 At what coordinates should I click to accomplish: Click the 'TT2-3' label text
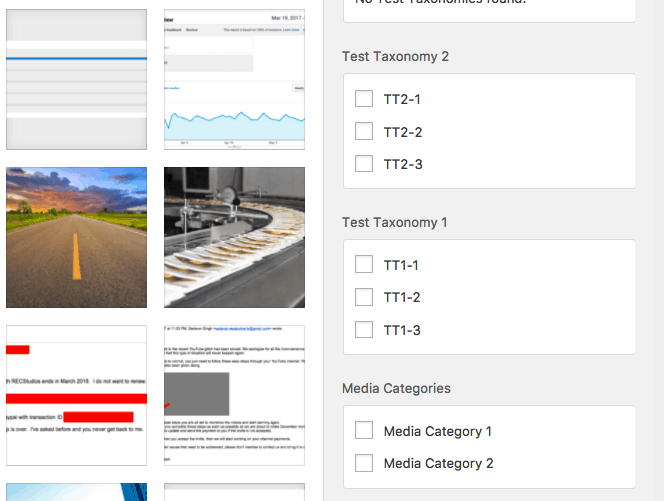(x=403, y=164)
